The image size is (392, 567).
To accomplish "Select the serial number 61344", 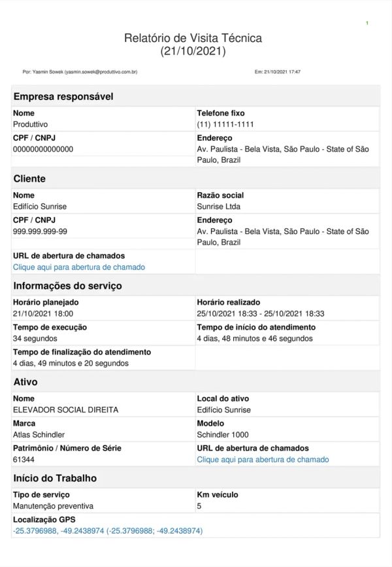I will pyautogui.click(x=24, y=460).
